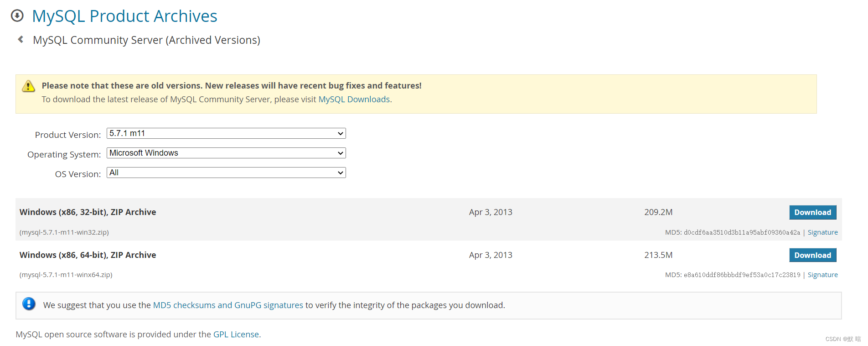Click the blue info exclamation icon
Screen dimensions: 868x346
[29, 304]
